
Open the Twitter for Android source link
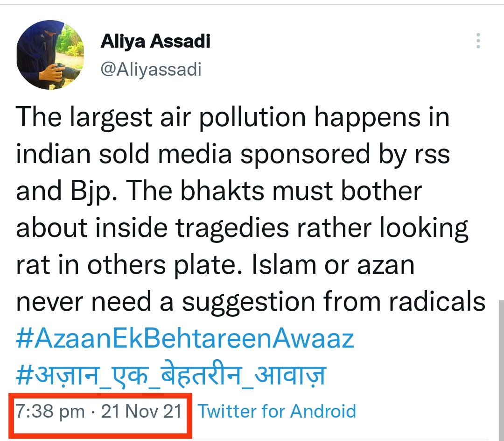(277, 412)
